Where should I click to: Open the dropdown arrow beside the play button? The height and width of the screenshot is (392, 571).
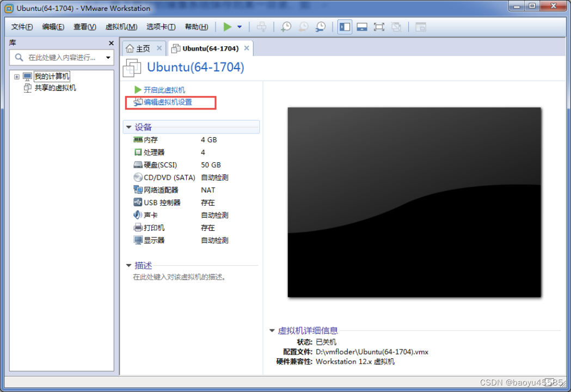(240, 27)
